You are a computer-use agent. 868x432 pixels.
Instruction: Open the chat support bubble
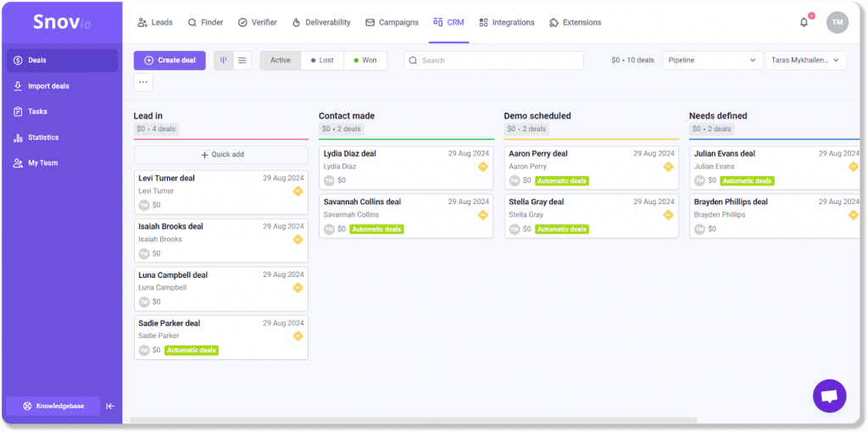(x=829, y=396)
